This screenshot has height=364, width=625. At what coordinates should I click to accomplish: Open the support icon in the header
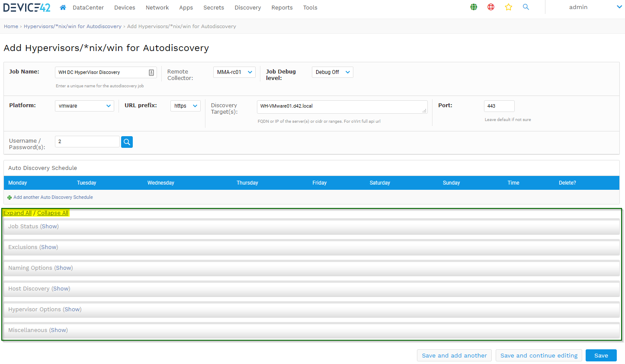tap(491, 7)
